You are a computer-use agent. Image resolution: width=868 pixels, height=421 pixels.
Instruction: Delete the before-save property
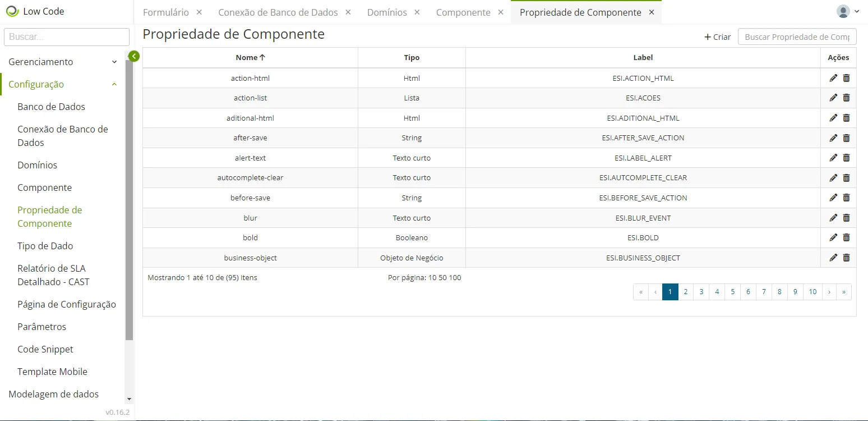846,198
